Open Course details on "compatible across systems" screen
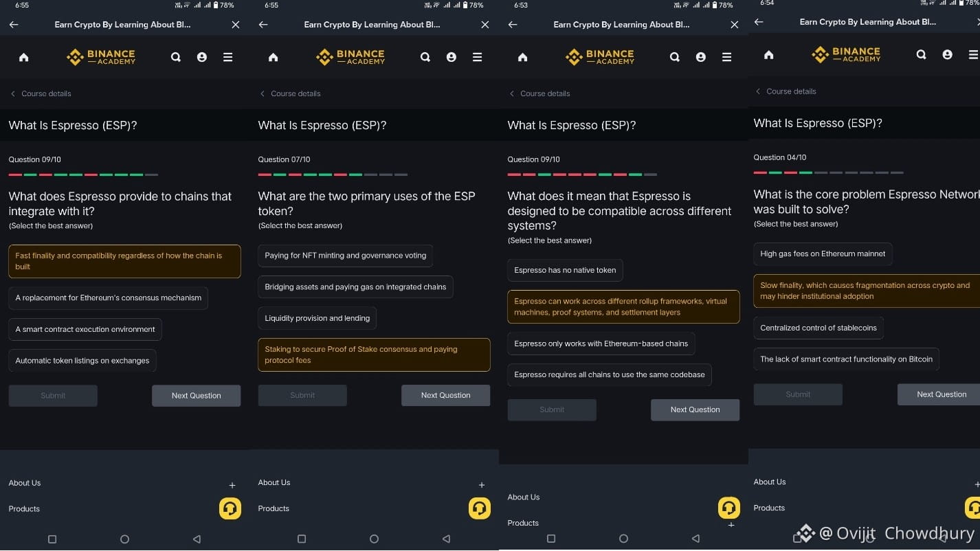The image size is (980, 551). click(x=539, y=93)
